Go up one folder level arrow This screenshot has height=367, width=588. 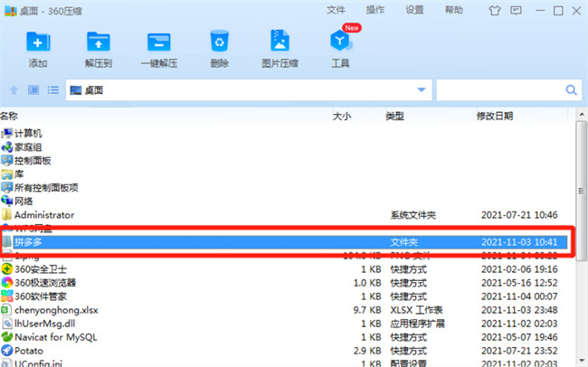tap(14, 90)
